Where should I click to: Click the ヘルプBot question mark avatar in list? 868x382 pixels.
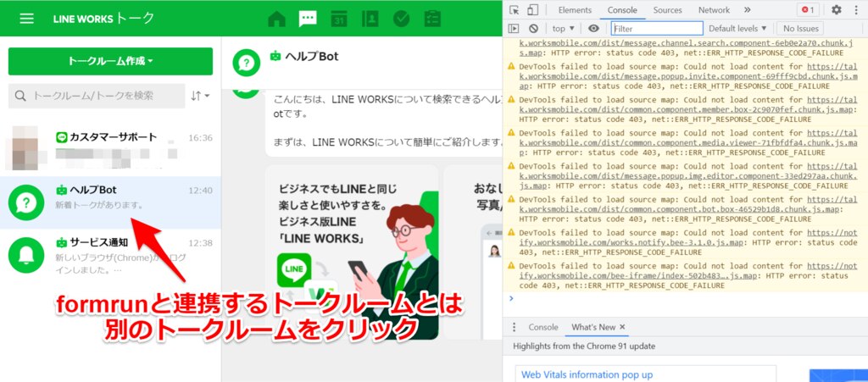(x=26, y=202)
